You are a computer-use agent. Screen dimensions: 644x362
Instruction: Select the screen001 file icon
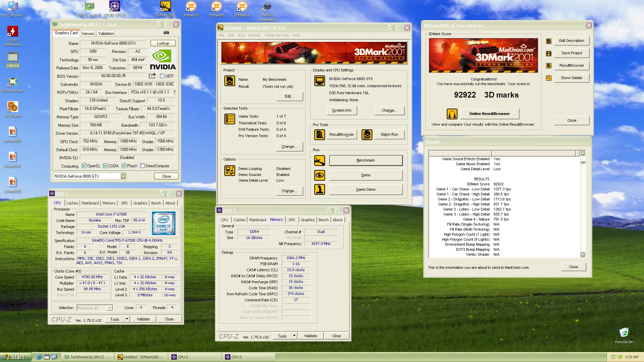[12, 160]
